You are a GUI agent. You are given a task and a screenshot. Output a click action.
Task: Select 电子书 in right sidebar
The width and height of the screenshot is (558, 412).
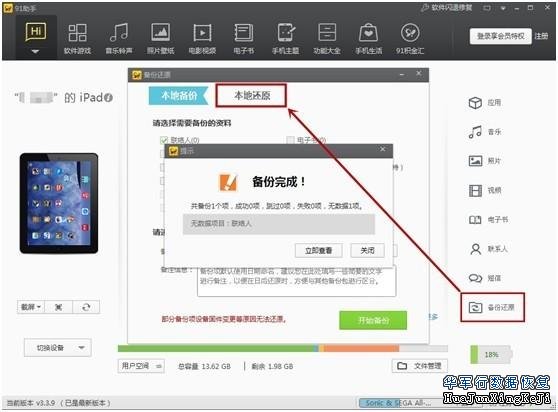point(488,220)
